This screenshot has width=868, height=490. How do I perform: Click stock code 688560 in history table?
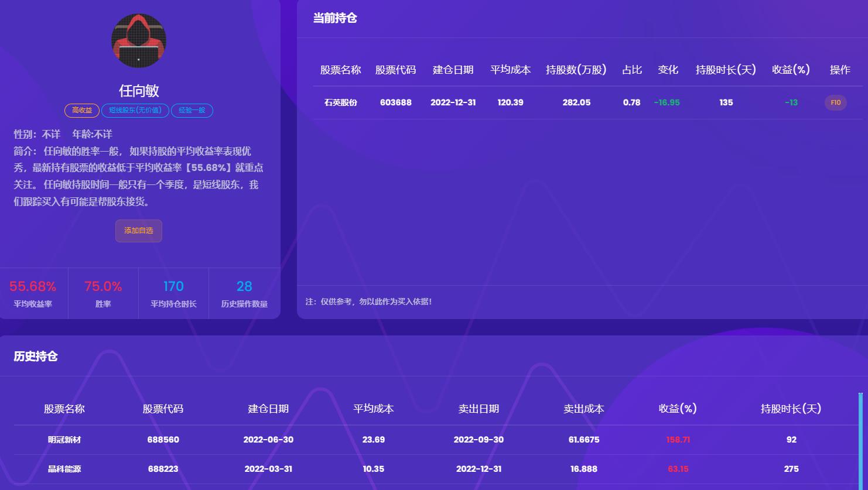162,440
